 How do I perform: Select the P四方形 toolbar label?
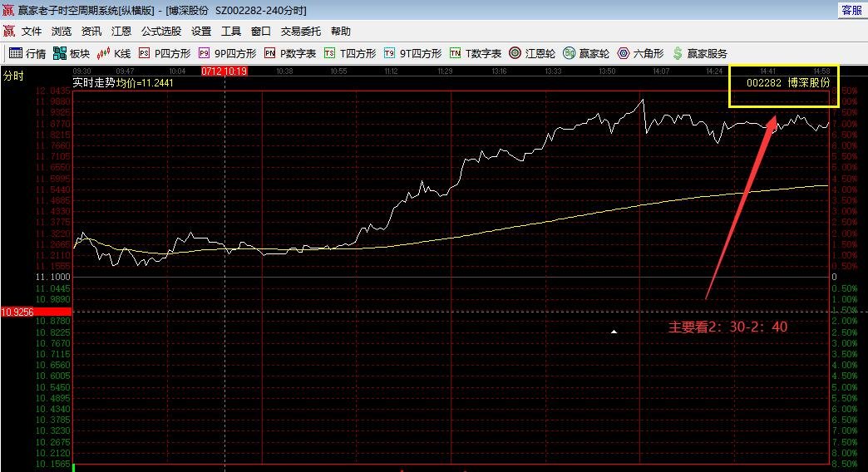point(173,54)
